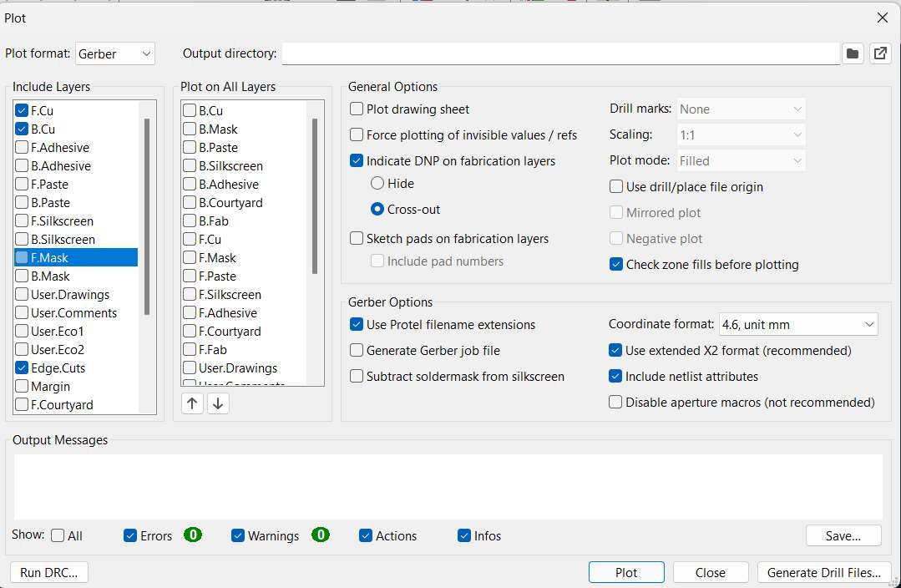Image resolution: width=901 pixels, height=588 pixels.
Task: Save the output messages log
Action: (x=843, y=535)
